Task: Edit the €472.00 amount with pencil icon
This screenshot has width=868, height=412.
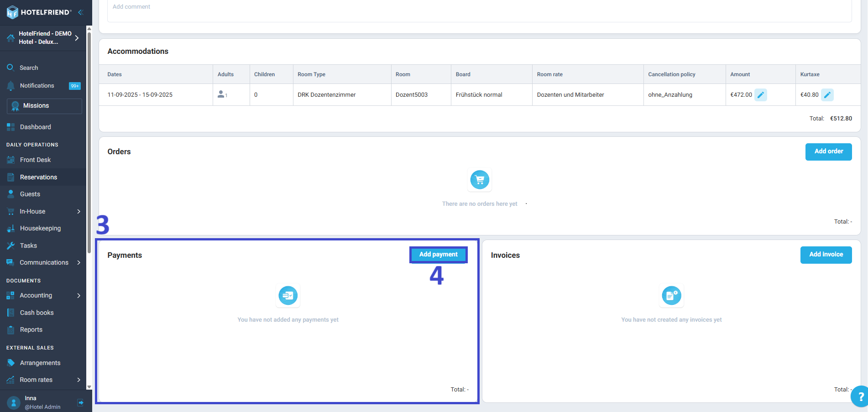Action: (x=760, y=95)
